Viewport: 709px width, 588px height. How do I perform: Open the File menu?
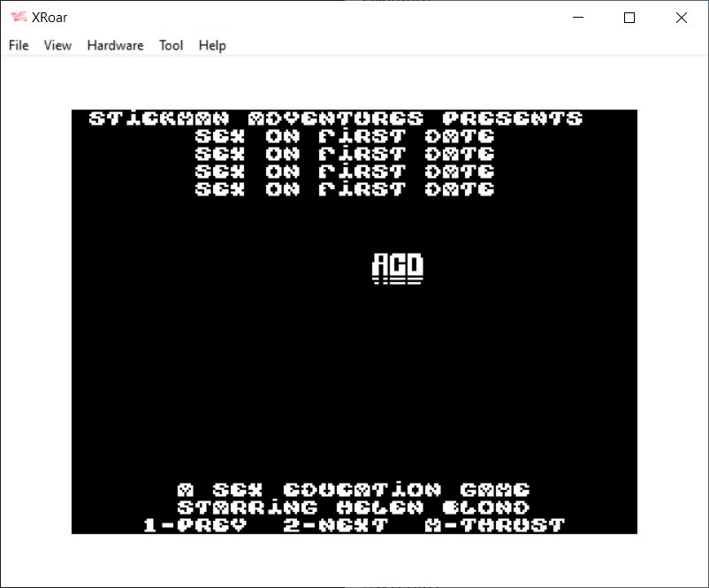click(19, 45)
